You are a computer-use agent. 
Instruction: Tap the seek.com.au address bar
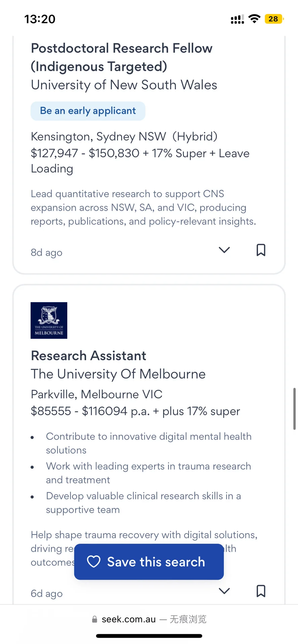(x=149, y=619)
